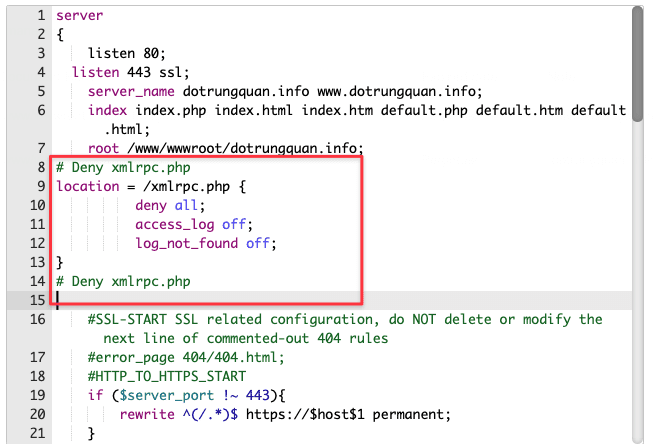Click line number 17 in gutter

(37, 357)
